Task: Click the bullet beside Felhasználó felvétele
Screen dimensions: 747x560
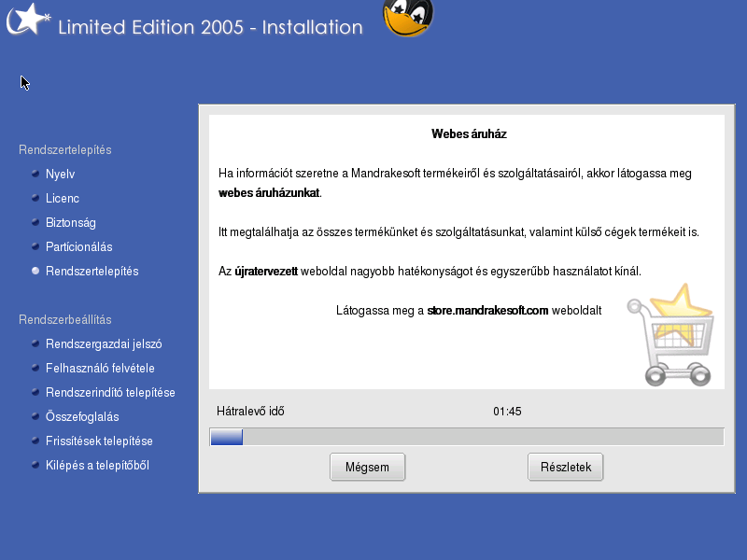Action: point(35,368)
